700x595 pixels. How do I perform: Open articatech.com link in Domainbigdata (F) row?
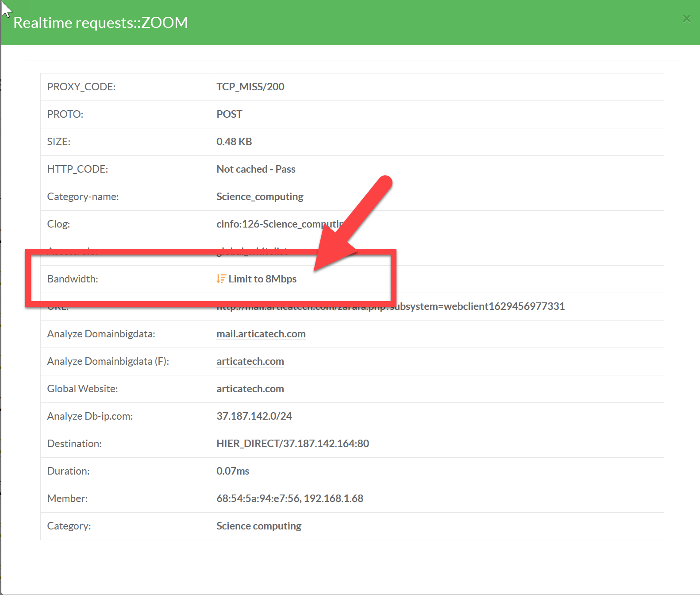pyautogui.click(x=250, y=361)
